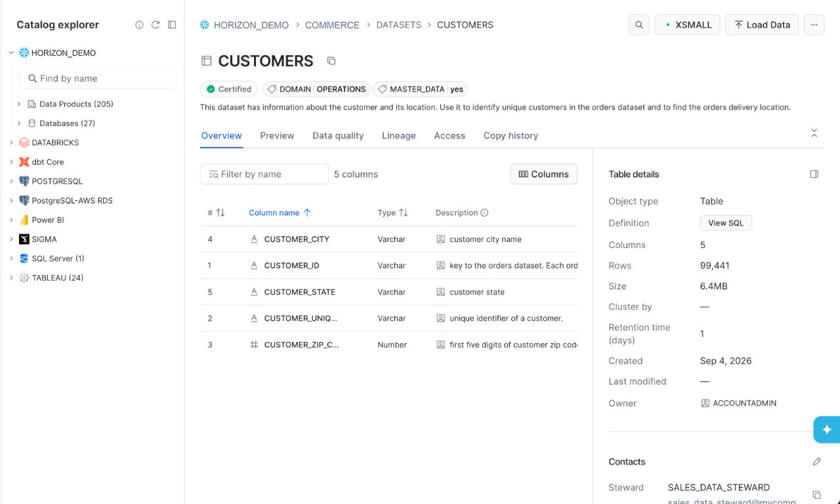Open the more options ellipsis menu
Image resolution: width=840 pixels, height=504 pixels.
tap(814, 25)
